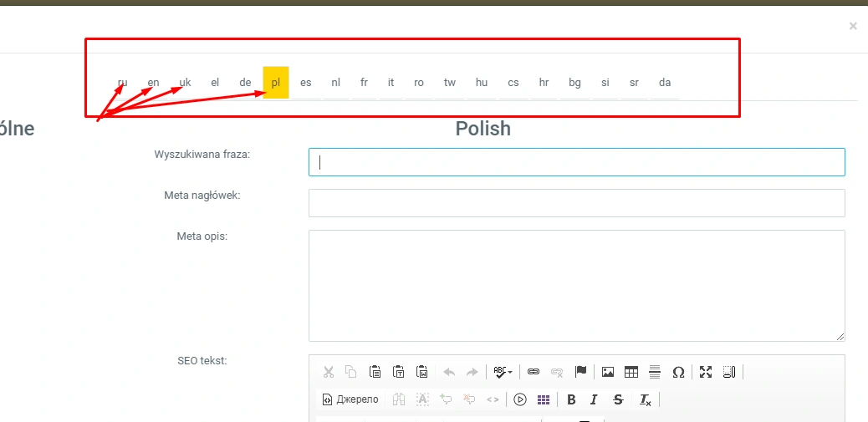Switch to the 'en' language tab
The height and width of the screenshot is (422, 868).
pyautogui.click(x=153, y=83)
